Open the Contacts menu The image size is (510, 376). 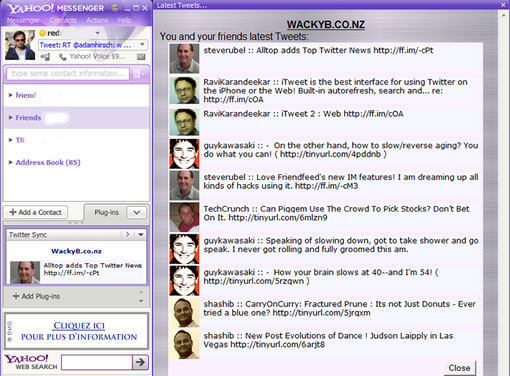click(x=63, y=20)
